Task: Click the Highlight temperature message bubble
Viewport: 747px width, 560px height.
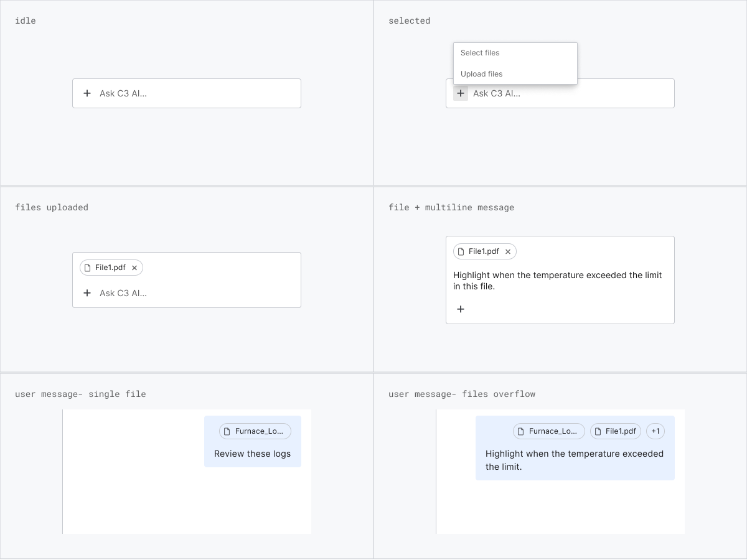Action: (574, 460)
